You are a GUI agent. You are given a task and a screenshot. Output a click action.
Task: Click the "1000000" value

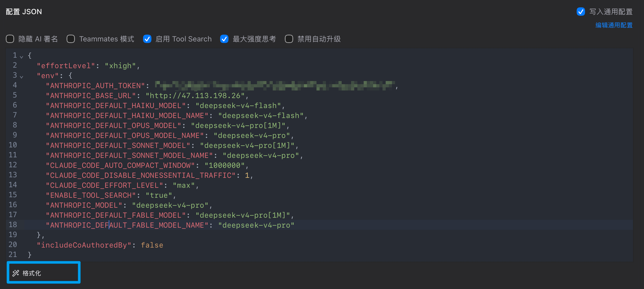pos(225,165)
